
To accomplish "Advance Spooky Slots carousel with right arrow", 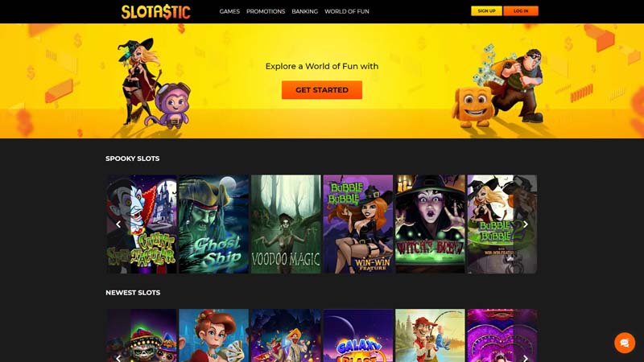I will click(526, 224).
